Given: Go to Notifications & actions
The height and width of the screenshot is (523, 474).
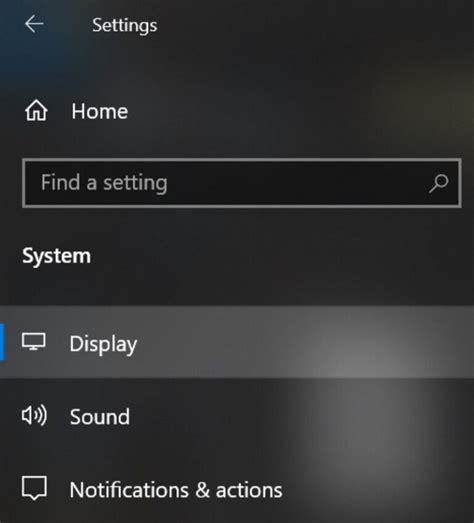Looking at the screenshot, I should click(x=237, y=490).
